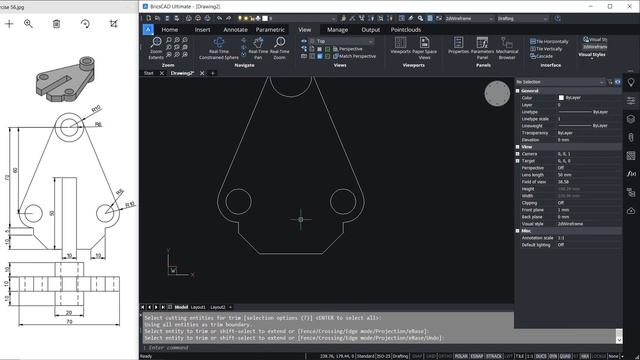The width and height of the screenshot is (640, 360).
Task: Click the Undo arrow in the quick toolbar
Action: [219, 18]
